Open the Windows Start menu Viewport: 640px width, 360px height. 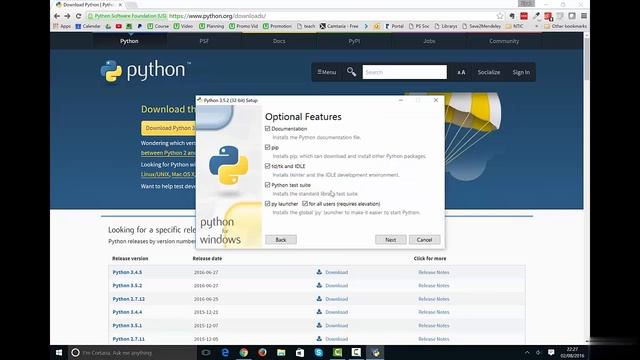point(59,353)
